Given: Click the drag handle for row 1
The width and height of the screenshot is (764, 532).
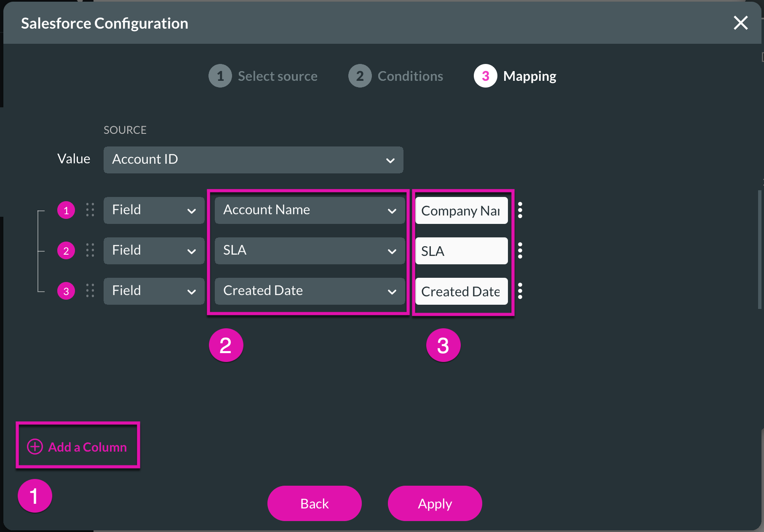Looking at the screenshot, I should 90,210.
